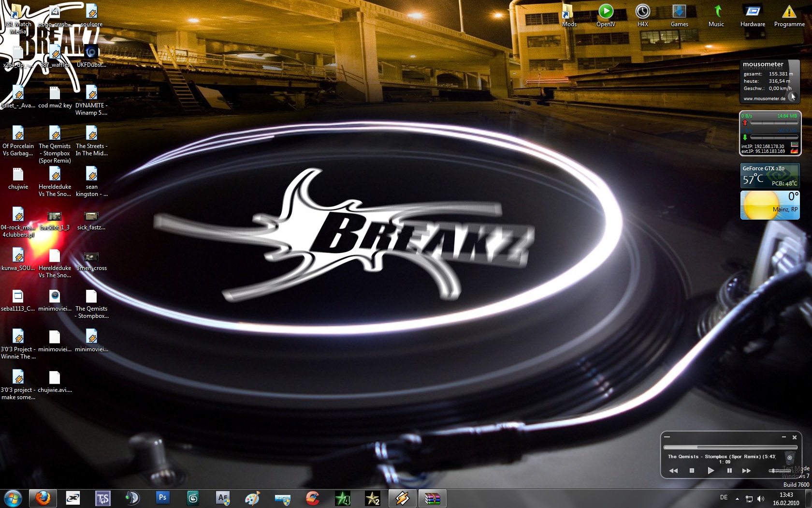This screenshot has height=508, width=812.
Task: Launch Xfire from the taskbar
Action: click(73, 498)
